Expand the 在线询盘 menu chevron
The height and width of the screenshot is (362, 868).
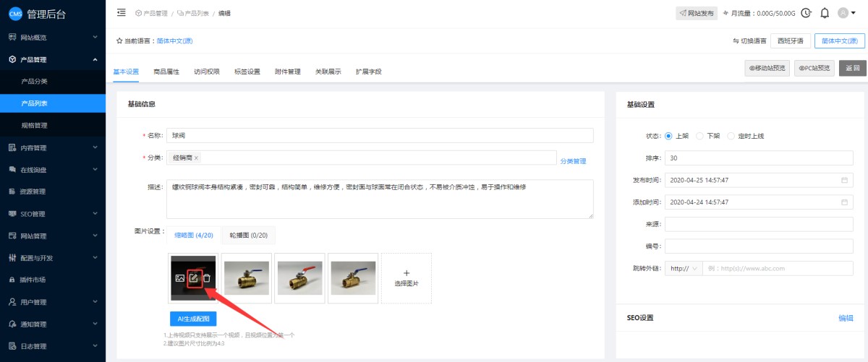95,170
